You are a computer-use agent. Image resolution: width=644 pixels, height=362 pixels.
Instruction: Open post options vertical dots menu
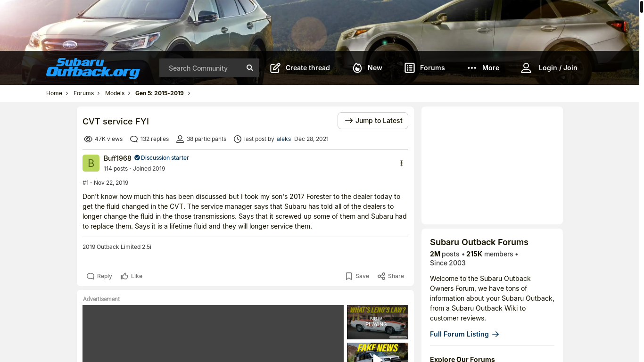coord(401,163)
